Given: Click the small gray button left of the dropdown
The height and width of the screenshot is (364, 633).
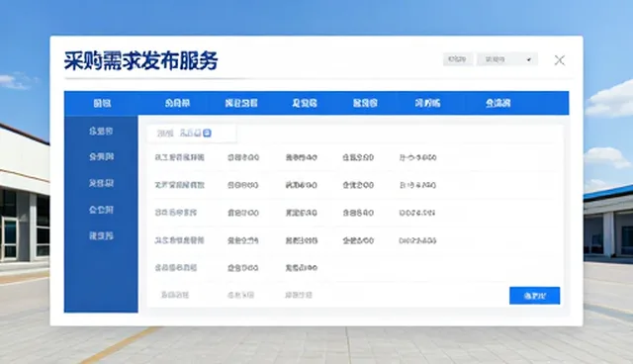Looking at the screenshot, I should (458, 59).
